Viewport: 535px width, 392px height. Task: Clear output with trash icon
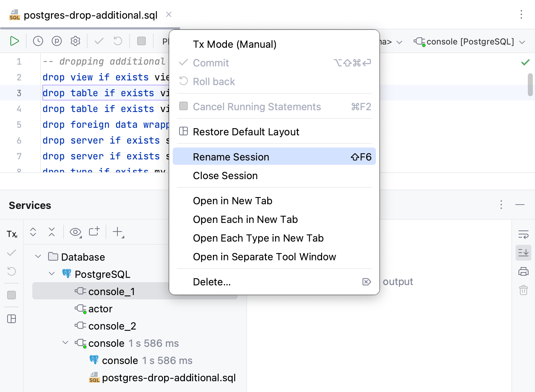pos(523,290)
